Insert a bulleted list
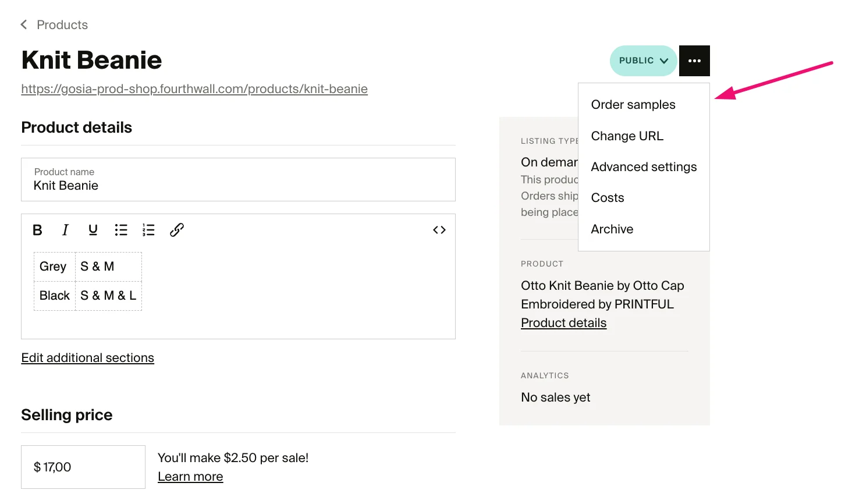 (121, 230)
